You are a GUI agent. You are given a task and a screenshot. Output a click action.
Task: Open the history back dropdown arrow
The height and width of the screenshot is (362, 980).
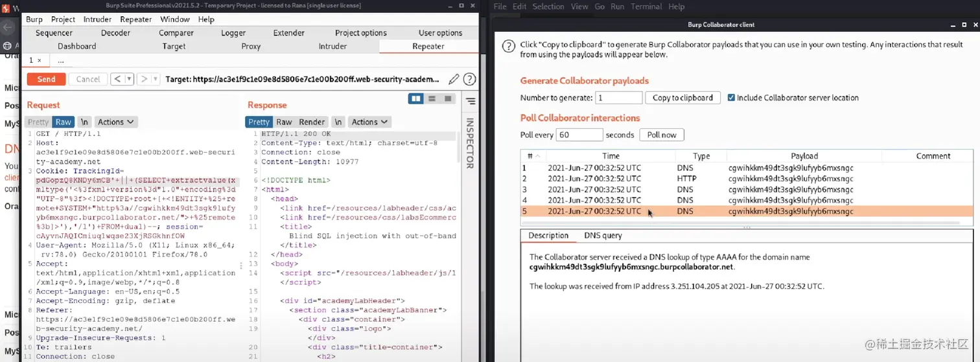point(128,79)
